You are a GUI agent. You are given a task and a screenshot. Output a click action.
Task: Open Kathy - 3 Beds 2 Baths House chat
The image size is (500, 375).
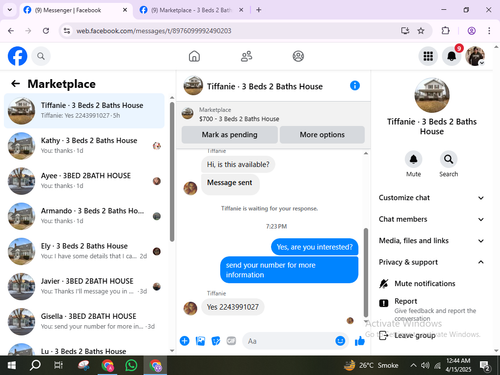pyautogui.click(x=84, y=146)
